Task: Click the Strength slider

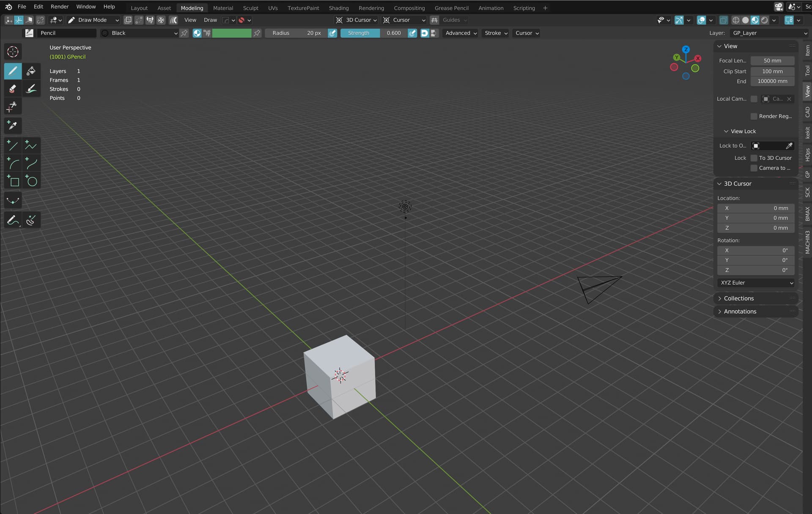Action: click(x=373, y=33)
